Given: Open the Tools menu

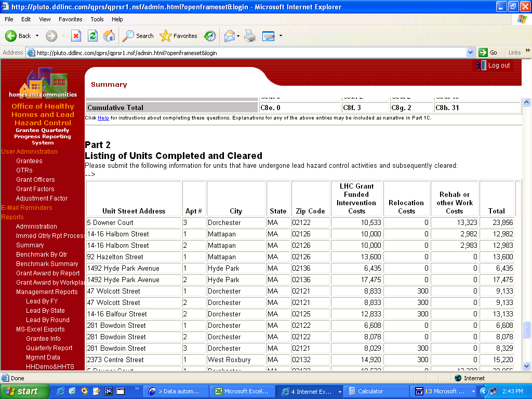Looking at the screenshot, I should pyautogui.click(x=97, y=19).
